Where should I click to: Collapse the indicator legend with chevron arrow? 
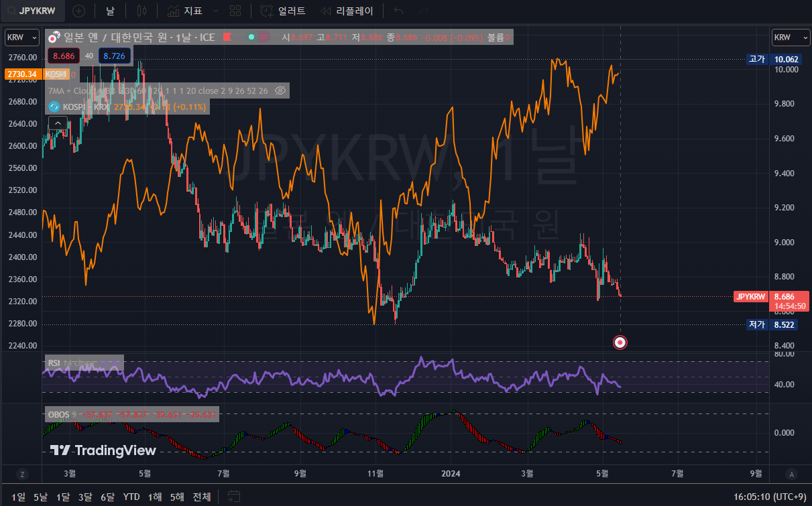point(58,123)
